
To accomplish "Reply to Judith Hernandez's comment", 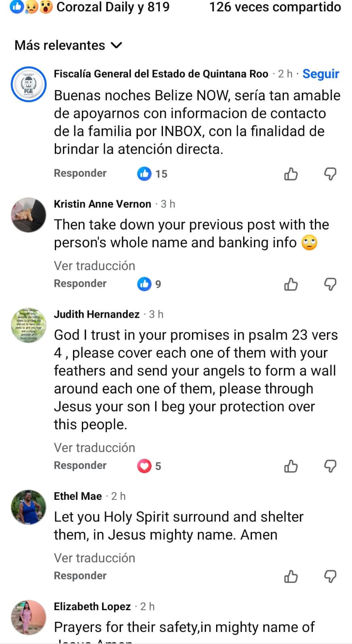I will point(80,466).
